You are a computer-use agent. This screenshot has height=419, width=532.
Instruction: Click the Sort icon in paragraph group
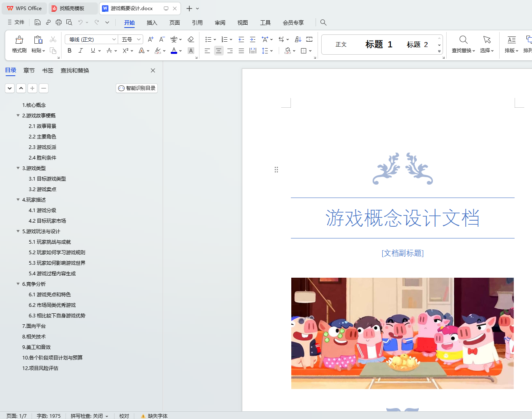[x=298, y=39]
